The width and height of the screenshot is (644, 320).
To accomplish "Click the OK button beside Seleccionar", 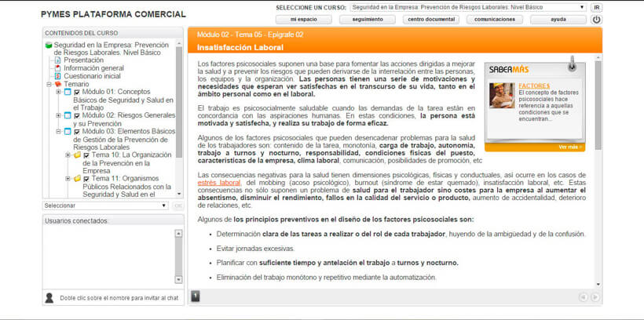I will (x=178, y=205).
